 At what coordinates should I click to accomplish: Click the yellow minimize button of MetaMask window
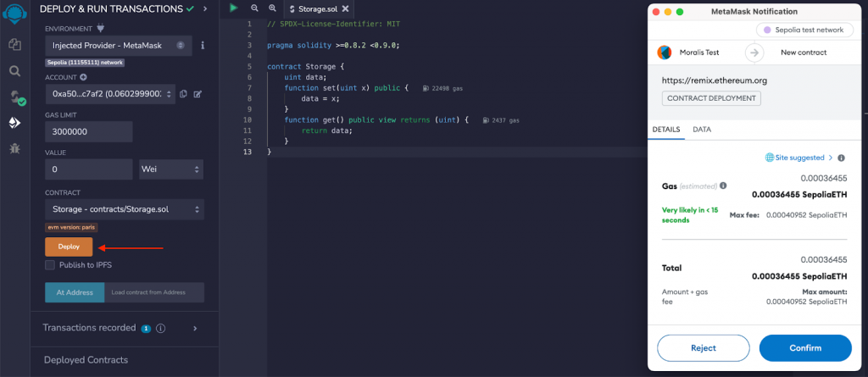[668, 12]
